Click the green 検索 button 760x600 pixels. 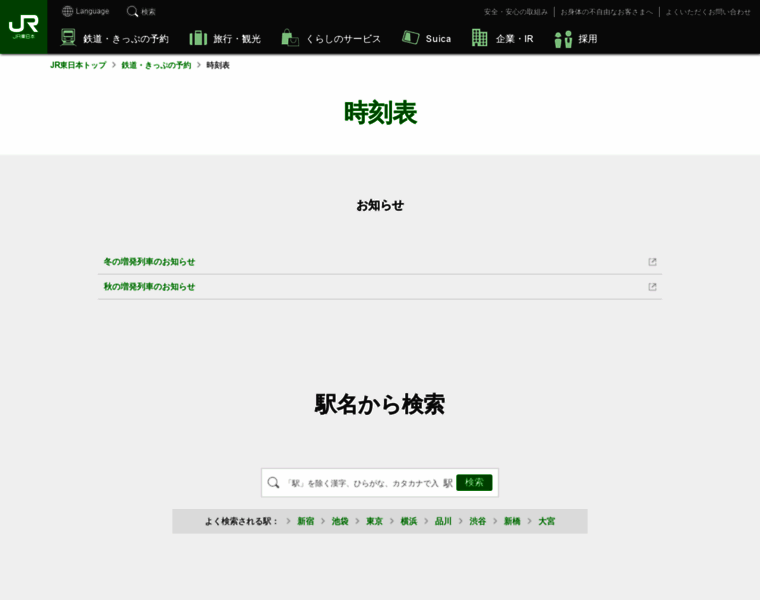tap(474, 482)
